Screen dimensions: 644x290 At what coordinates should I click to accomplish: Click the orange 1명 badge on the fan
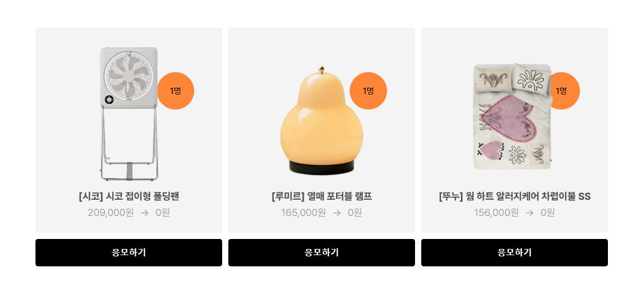coord(176,91)
